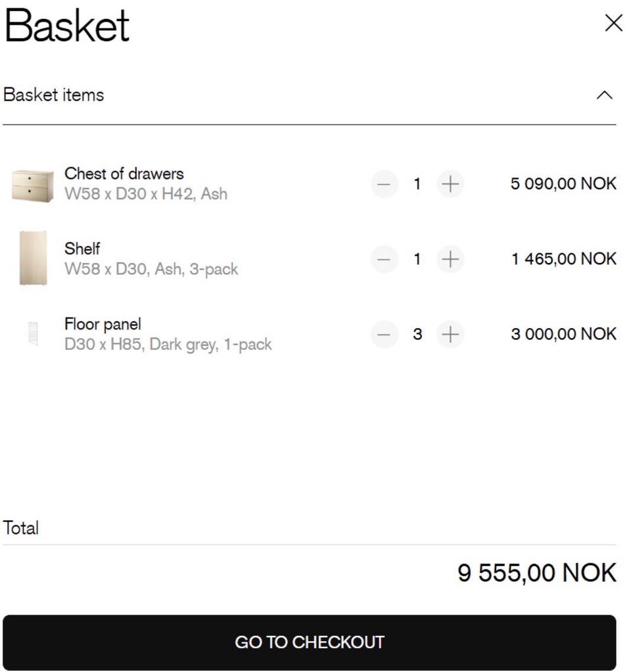This screenshot has height=672, width=631.
Task: Open the Floor panel product name link
Action: pyautogui.click(x=103, y=324)
